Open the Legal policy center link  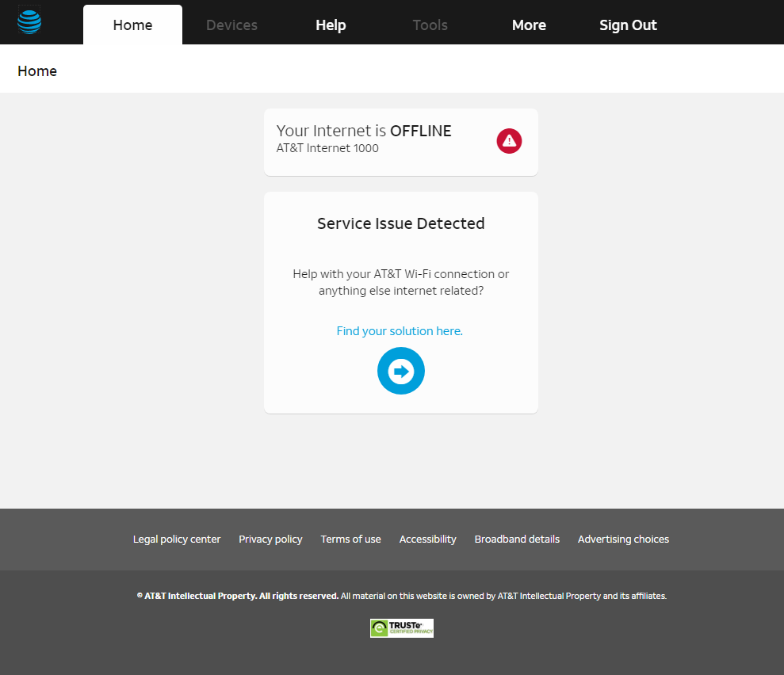point(177,540)
